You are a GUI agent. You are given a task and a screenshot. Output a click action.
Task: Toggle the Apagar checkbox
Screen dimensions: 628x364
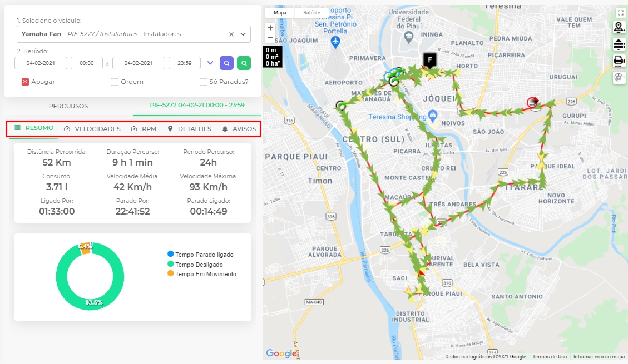[25, 82]
